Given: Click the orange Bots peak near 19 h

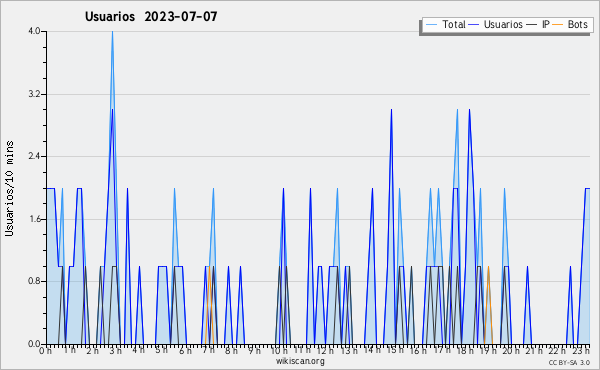Looking at the screenshot, I should click(x=488, y=267).
